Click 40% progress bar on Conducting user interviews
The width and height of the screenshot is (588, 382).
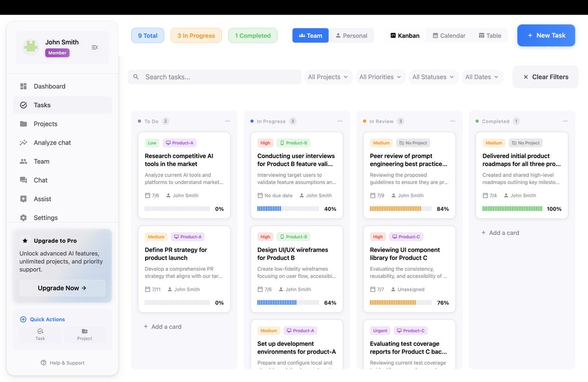click(x=289, y=209)
